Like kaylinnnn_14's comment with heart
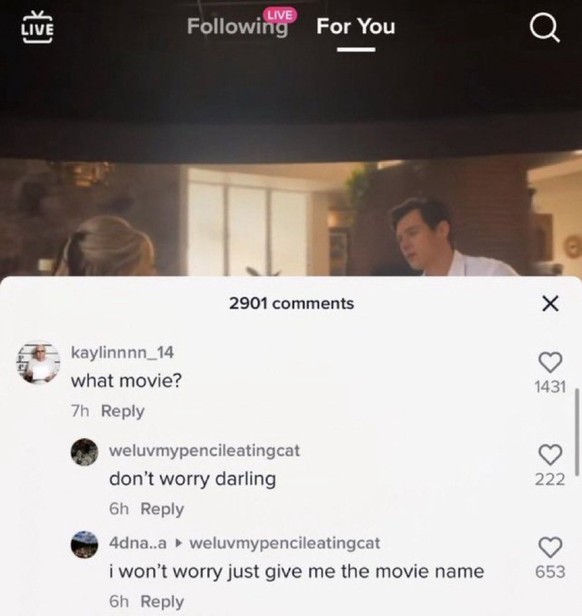This screenshot has height=616, width=582. click(x=550, y=362)
